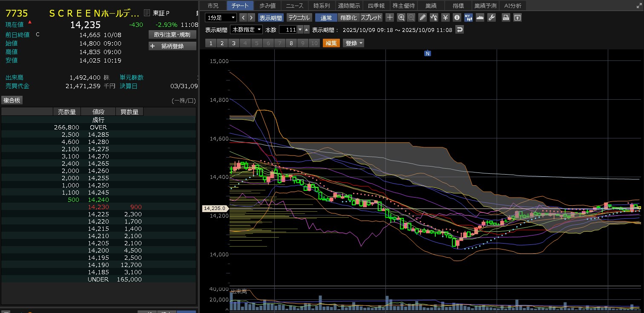Image resolution: width=644 pixels, height=313 pixels.
Task: Reset display period with the return arrow icon
Action: (460, 30)
